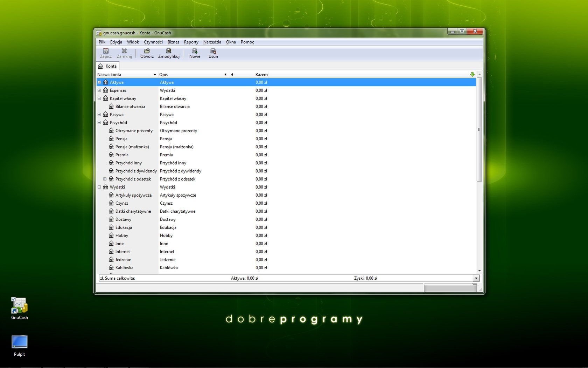
Task: Open the Plik menu
Action: (102, 42)
